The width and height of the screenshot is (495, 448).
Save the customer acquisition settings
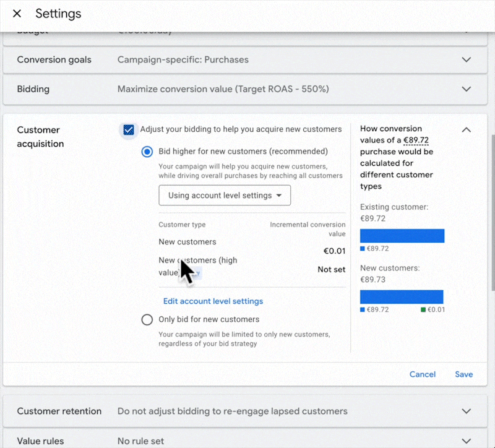463,374
